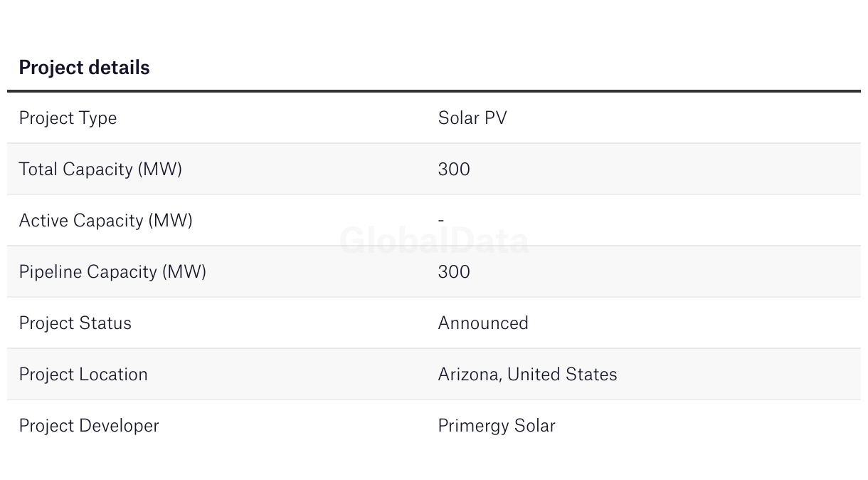This screenshot has width=868, height=480.
Task: Click the "PV" text in the Project Type value
Action: [x=495, y=118]
